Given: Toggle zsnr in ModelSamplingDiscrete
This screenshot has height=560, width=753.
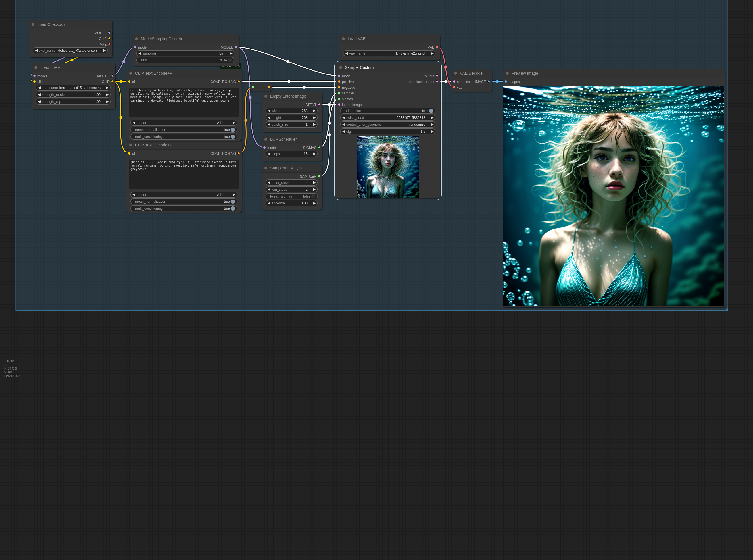Looking at the screenshot, I should pyautogui.click(x=185, y=60).
